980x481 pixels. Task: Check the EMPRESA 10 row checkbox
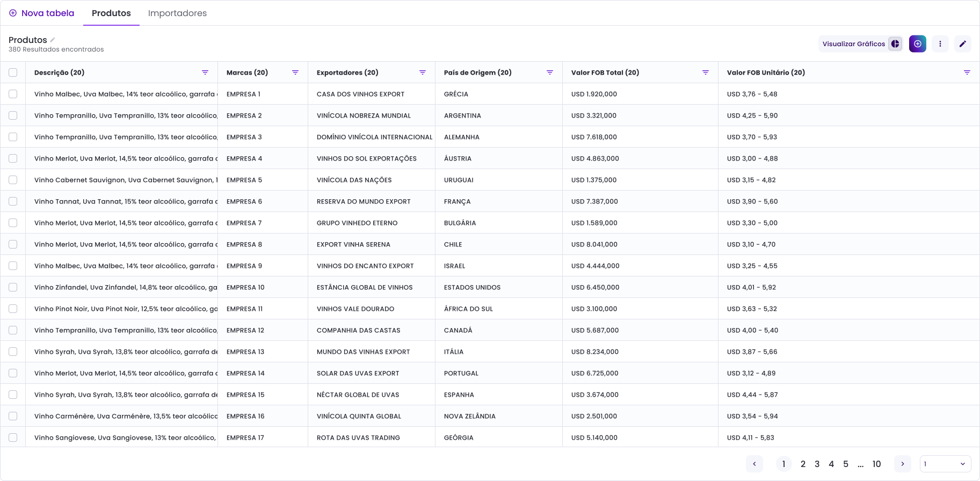[x=13, y=287]
